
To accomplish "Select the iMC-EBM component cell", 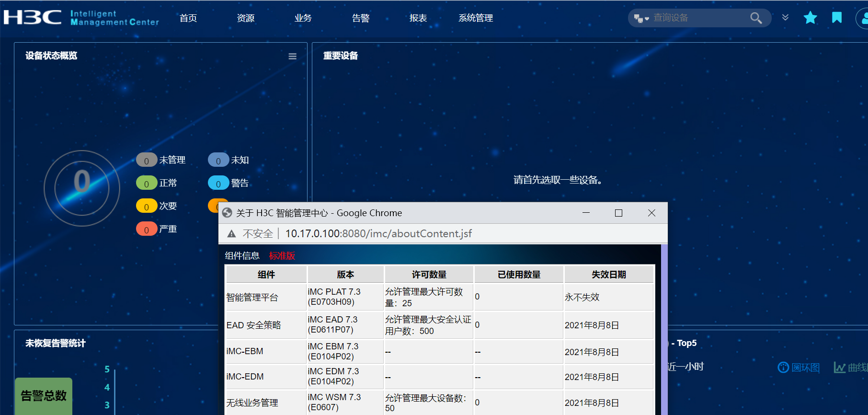I will (266, 351).
